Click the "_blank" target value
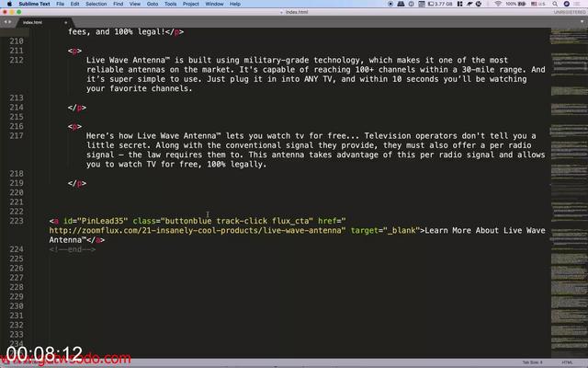The width and height of the screenshot is (588, 368). 400,230
